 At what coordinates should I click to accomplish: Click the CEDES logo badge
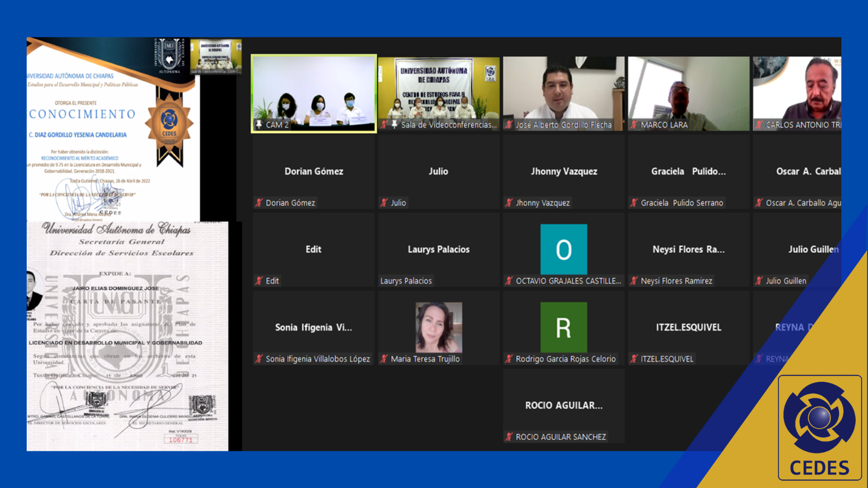point(820,427)
